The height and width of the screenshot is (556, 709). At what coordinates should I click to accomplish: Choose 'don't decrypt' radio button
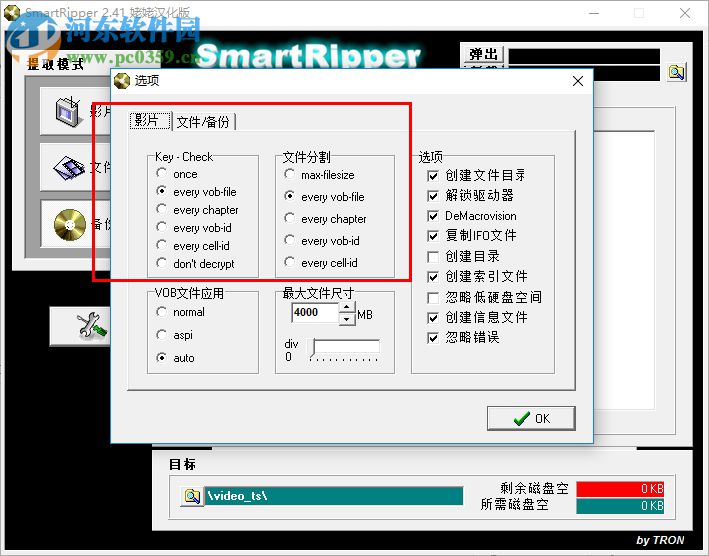161,263
